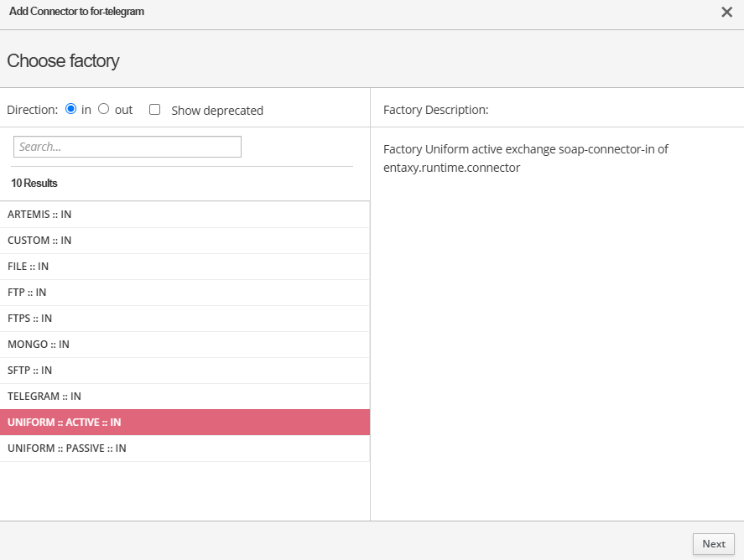Viewport: 744px width, 560px height.
Task: Select the 'out' direction radio button
Action: click(104, 109)
